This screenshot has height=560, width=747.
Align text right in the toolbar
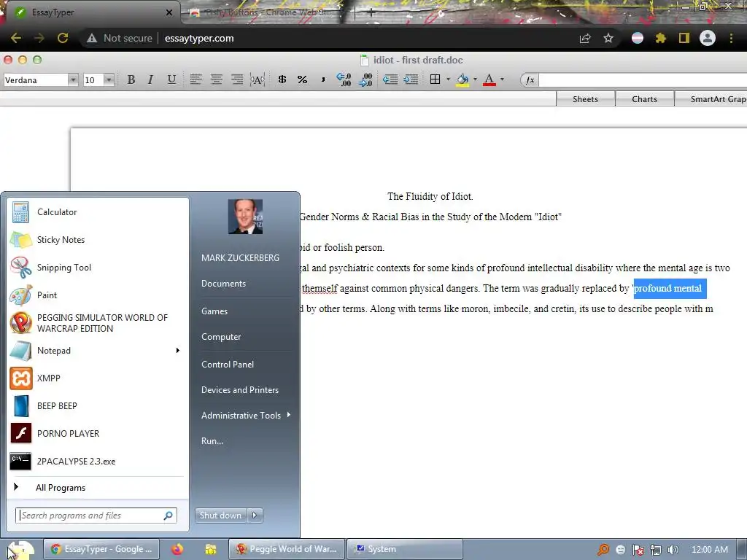pyautogui.click(x=237, y=79)
